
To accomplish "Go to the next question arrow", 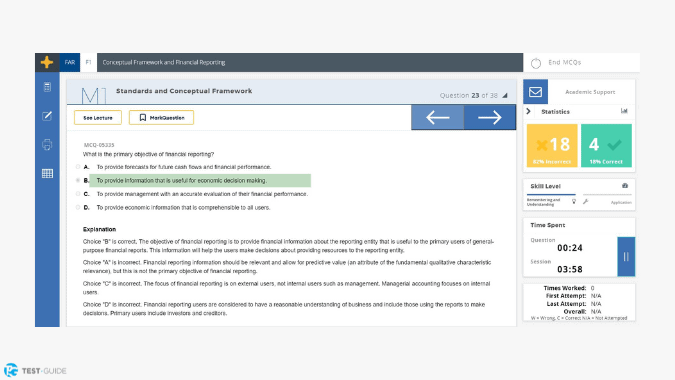I will pos(490,117).
